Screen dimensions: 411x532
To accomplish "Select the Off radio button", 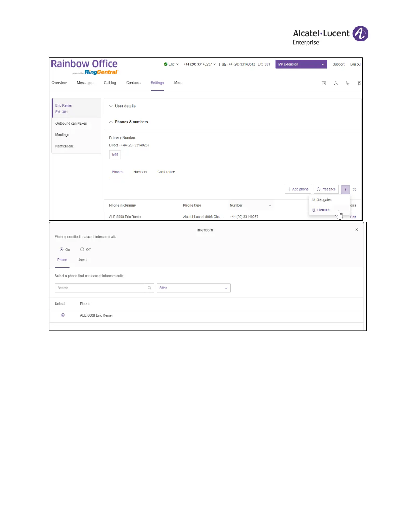I will 82,250.
